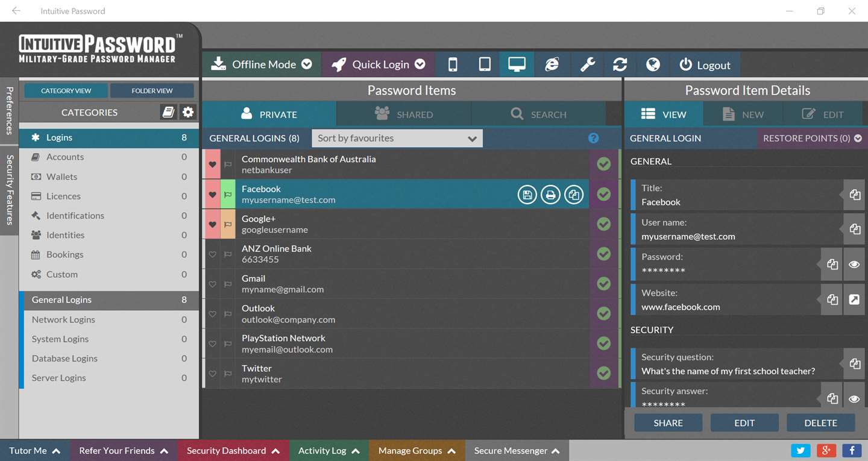Toggle flag for Twitter entry
The width and height of the screenshot is (868, 461).
[228, 374]
